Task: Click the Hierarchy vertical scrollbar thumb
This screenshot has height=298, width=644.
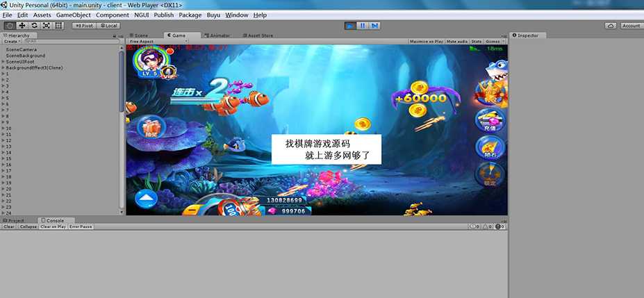Action: (x=122, y=81)
